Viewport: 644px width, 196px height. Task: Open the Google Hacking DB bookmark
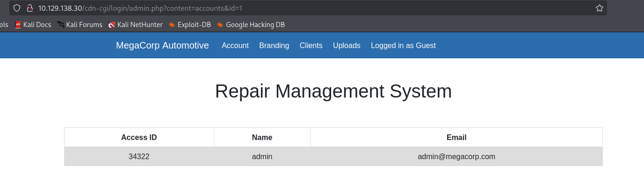click(x=251, y=25)
